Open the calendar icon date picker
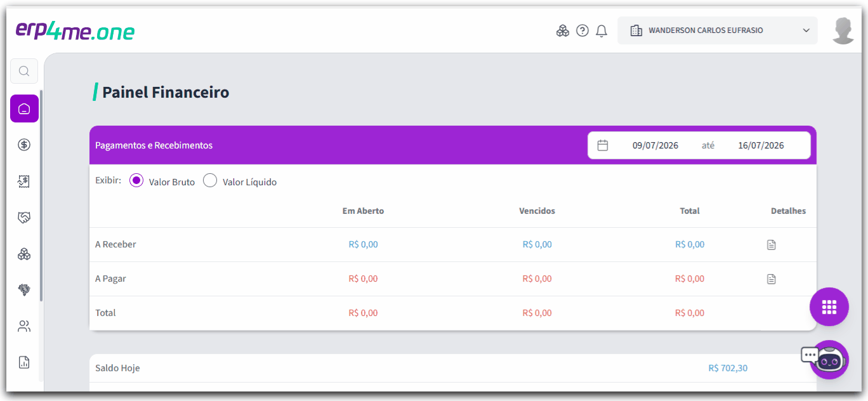 coord(603,145)
